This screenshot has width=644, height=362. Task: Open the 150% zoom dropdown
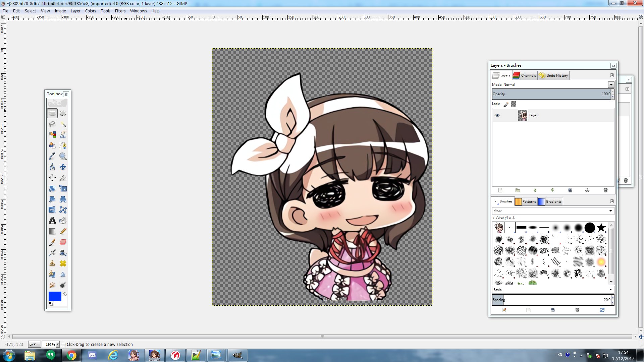58,344
